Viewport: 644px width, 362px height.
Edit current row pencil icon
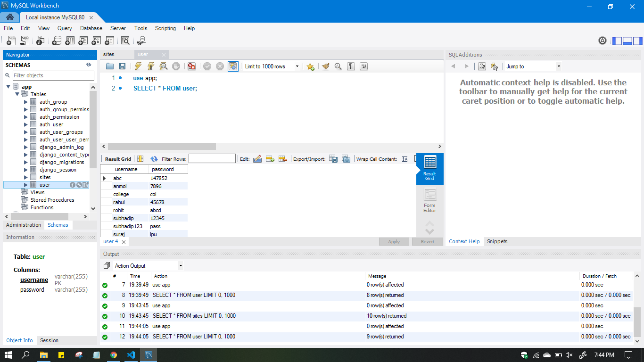coord(257,159)
